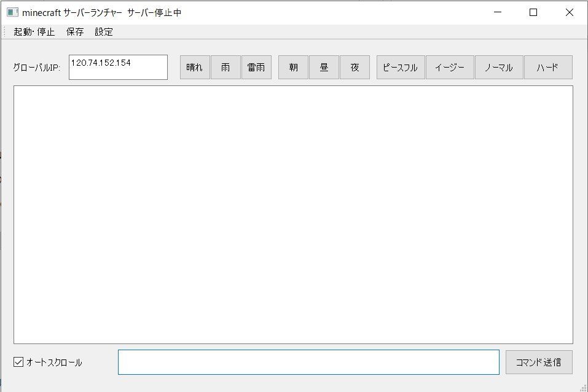The image size is (588, 392).
Task: Set time to 夜
Action: pos(355,68)
